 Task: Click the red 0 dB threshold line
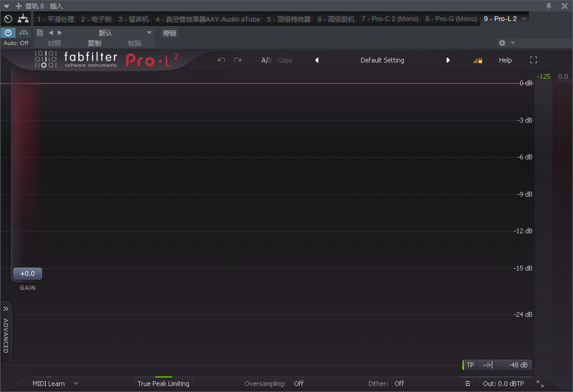click(x=267, y=83)
